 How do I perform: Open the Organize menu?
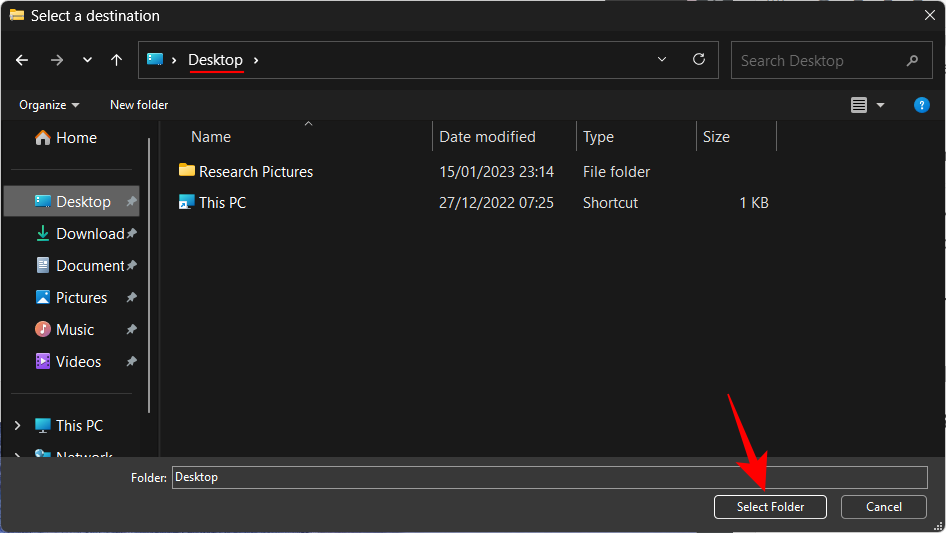tap(49, 105)
